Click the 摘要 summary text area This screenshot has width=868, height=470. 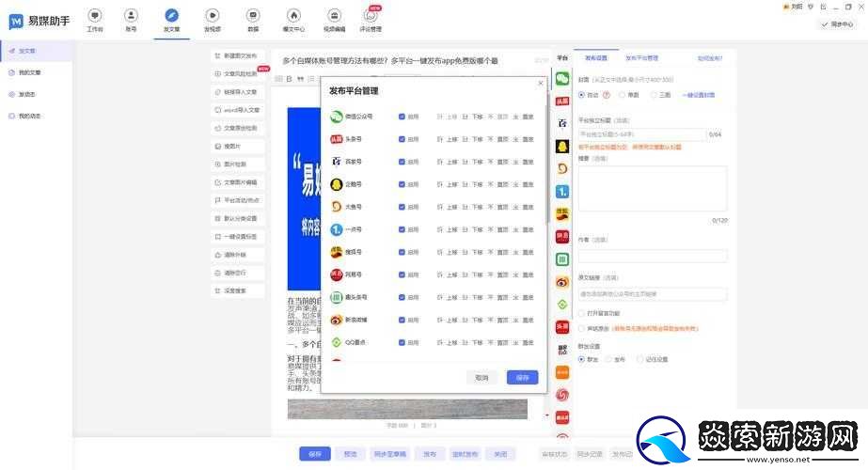coord(653,188)
